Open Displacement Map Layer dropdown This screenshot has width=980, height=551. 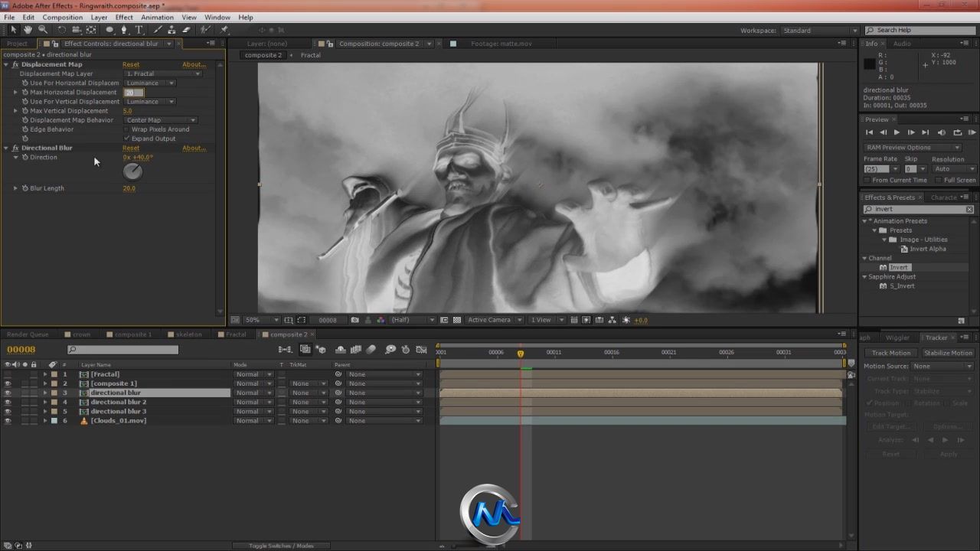(162, 73)
